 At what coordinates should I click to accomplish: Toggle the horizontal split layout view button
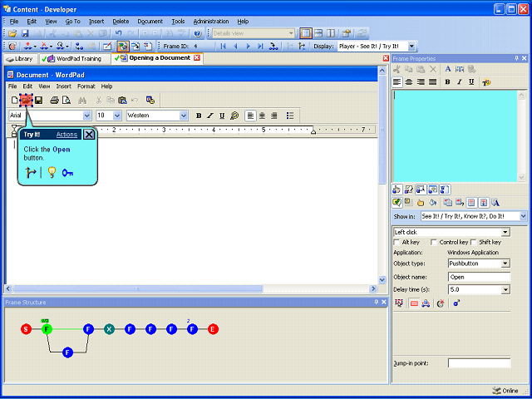(318, 33)
